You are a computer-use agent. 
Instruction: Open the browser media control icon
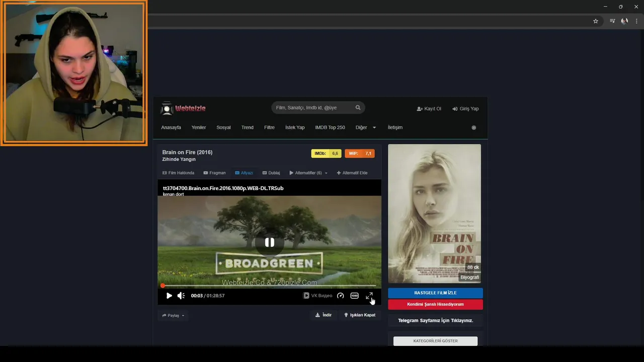pyautogui.click(x=612, y=21)
